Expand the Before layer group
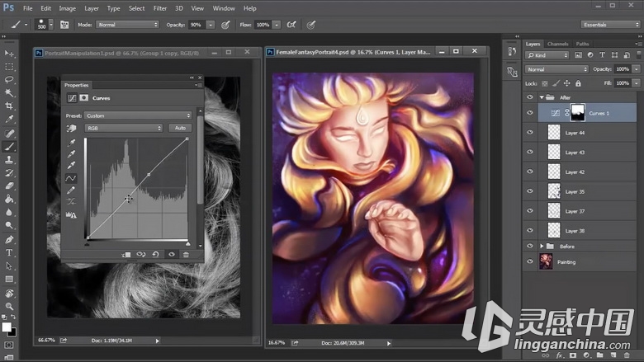Screen dimensions: 644x362 [542, 247]
